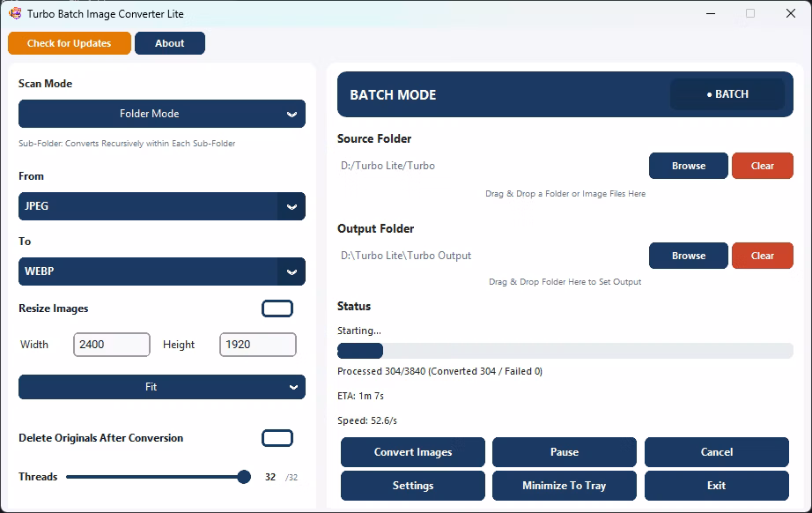The height and width of the screenshot is (513, 812).
Task: Expand the To format WEBP dropdown
Action: click(161, 271)
